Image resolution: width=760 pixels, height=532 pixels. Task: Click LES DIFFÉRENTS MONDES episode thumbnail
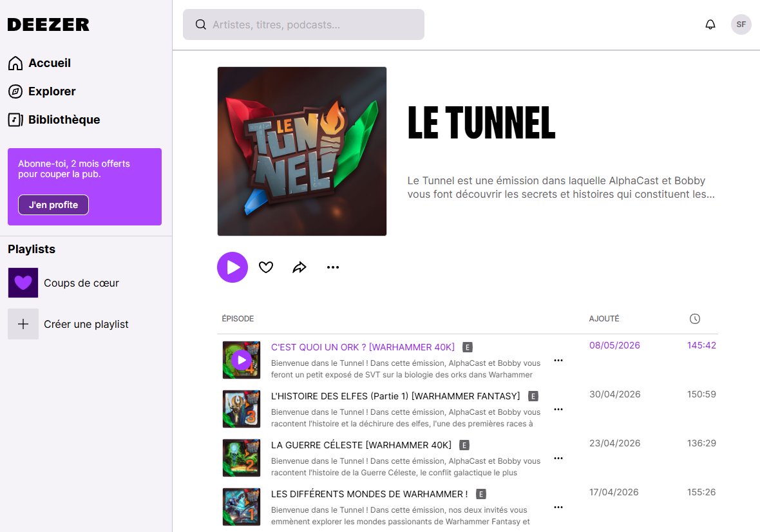coord(242,507)
